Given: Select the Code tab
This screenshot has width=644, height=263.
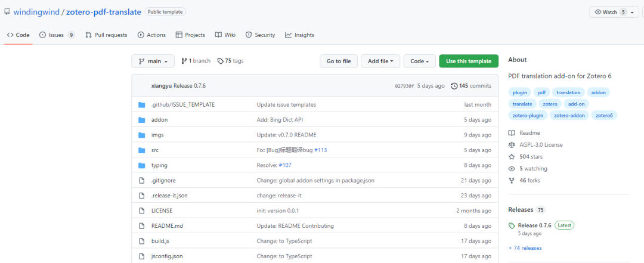Looking at the screenshot, I should pyautogui.click(x=18, y=35).
